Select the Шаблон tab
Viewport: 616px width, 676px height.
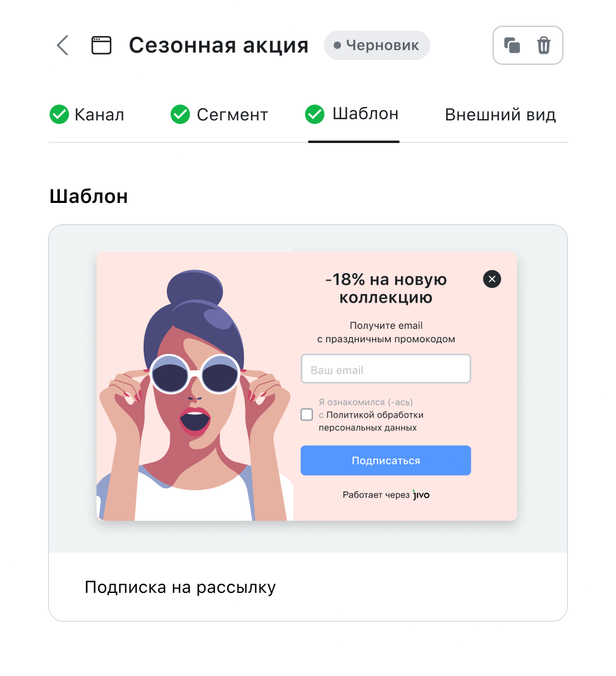click(x=352, y=114)
